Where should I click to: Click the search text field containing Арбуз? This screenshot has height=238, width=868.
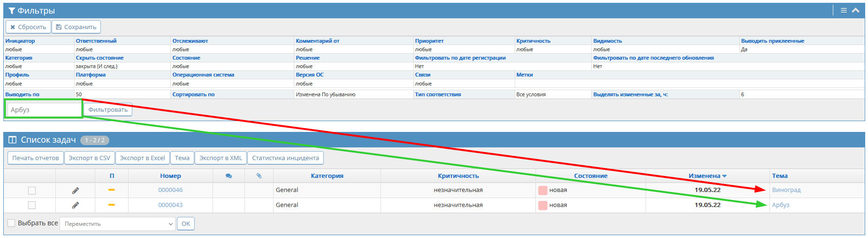click(x=44, y=110)
